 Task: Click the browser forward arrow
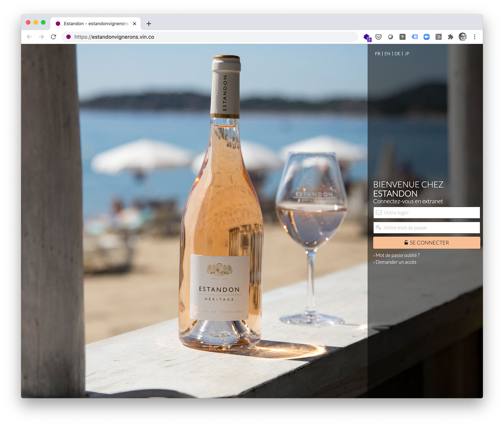[41, 37]
